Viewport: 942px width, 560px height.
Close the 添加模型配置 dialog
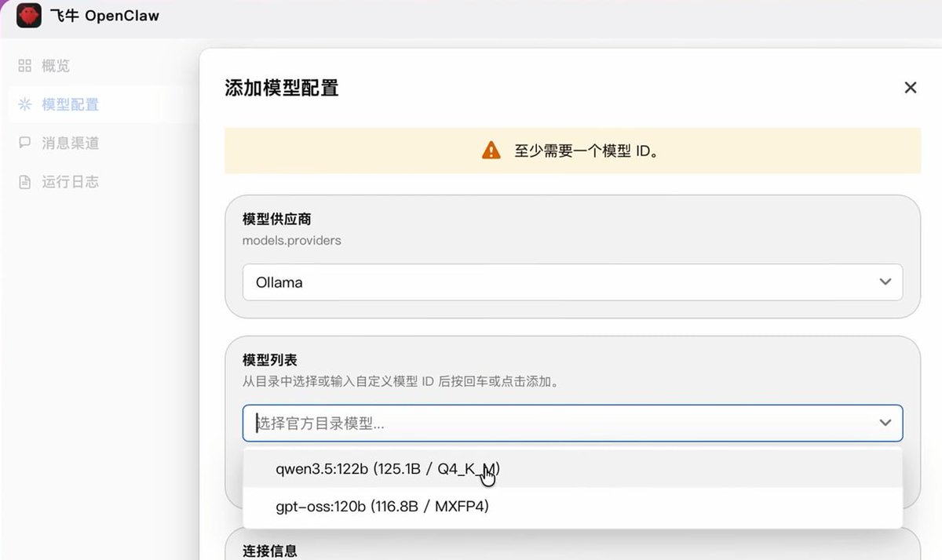point(911,88)
